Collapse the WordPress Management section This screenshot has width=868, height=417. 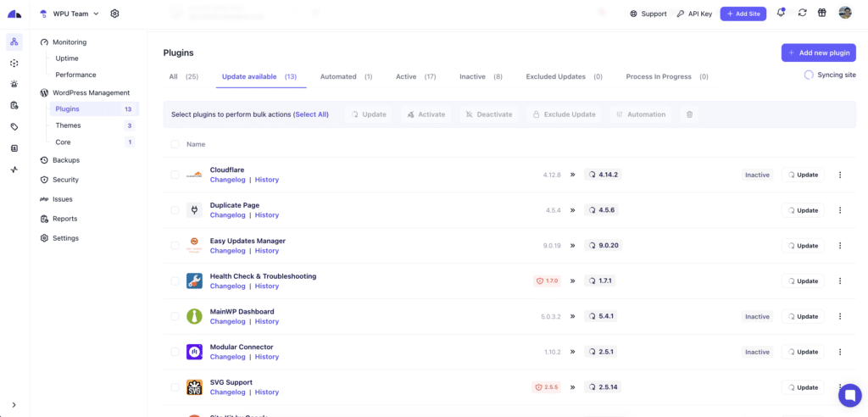pos(85,93)
